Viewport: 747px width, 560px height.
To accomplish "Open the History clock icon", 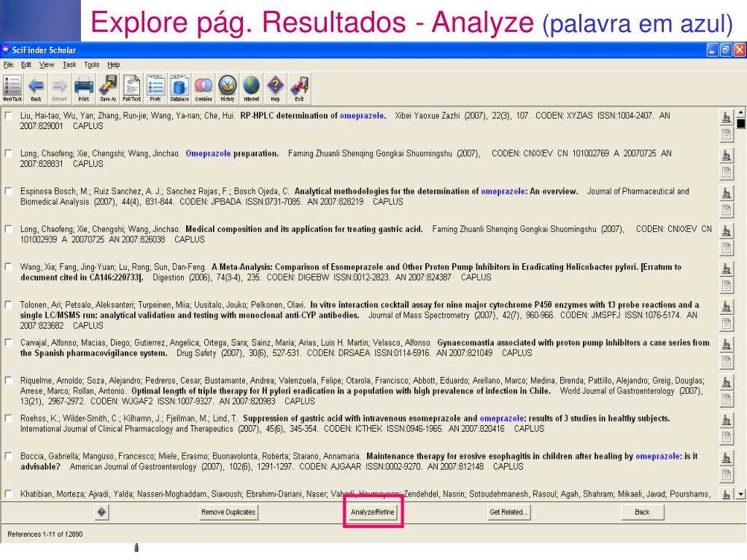I will click(228, 88).
